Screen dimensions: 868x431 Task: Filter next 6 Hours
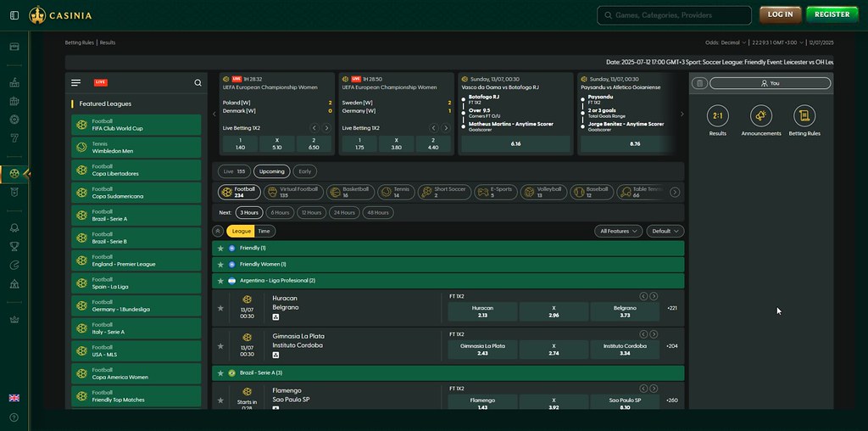pos(280,213)
